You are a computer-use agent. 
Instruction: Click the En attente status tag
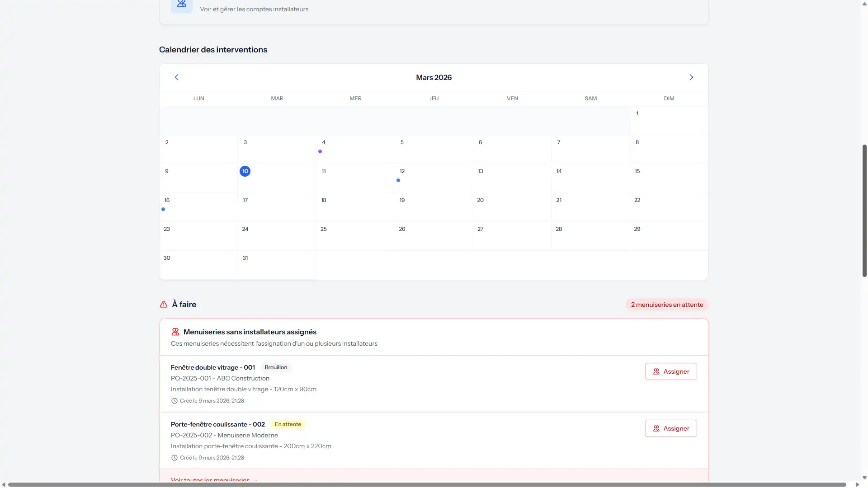[x=288, y=424]
